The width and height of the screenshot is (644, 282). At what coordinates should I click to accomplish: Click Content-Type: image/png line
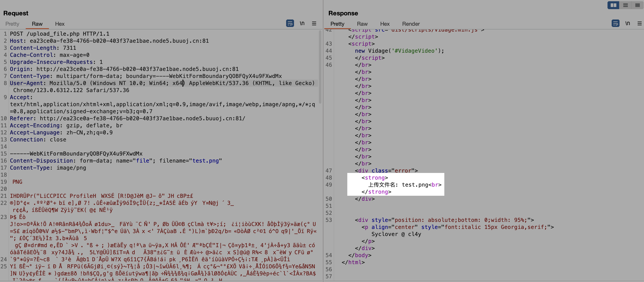click(x=48, y=168)
